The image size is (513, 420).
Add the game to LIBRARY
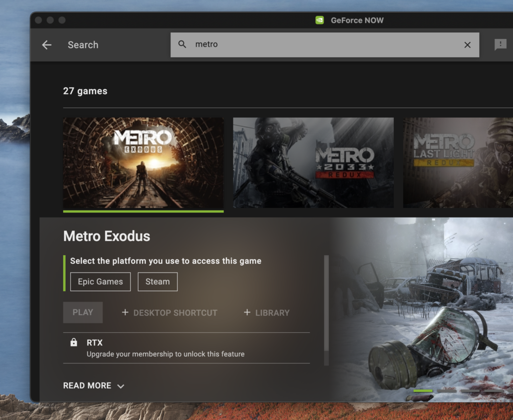[267, 313]
